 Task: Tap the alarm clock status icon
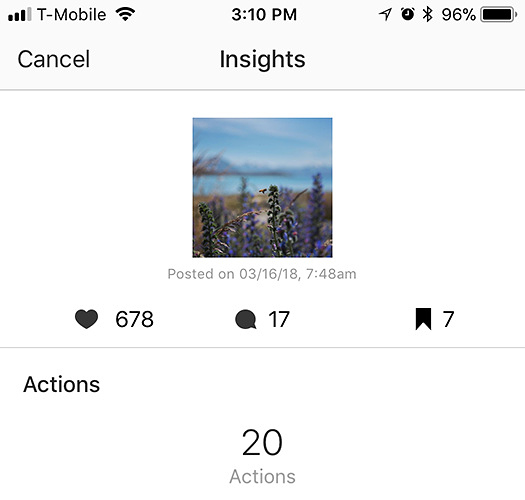[x=407, y=14]
